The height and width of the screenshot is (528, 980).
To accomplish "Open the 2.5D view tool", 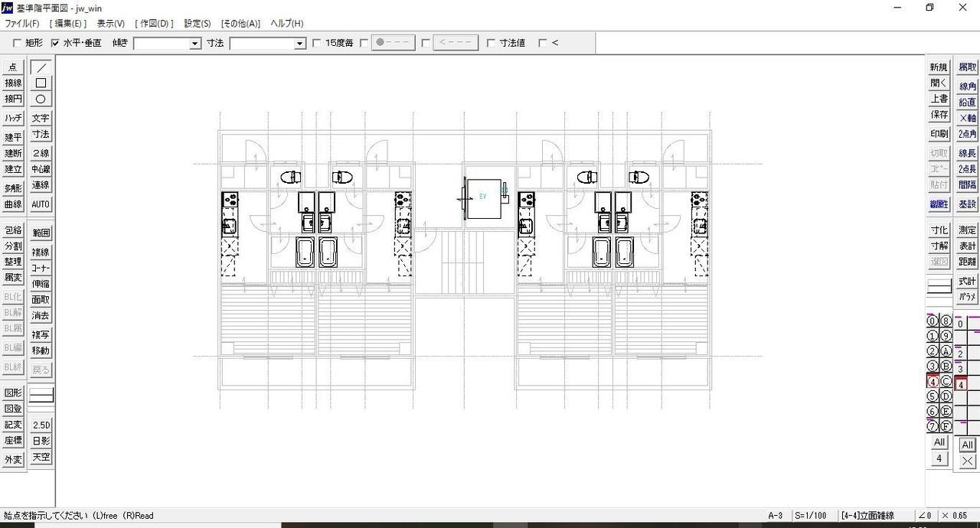I will click(41, 425).
